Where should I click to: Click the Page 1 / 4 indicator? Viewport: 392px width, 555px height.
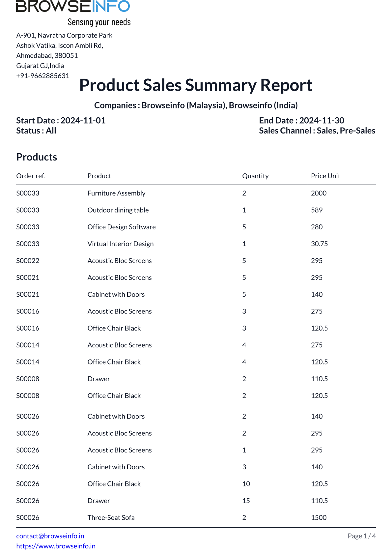click(361, 536)
